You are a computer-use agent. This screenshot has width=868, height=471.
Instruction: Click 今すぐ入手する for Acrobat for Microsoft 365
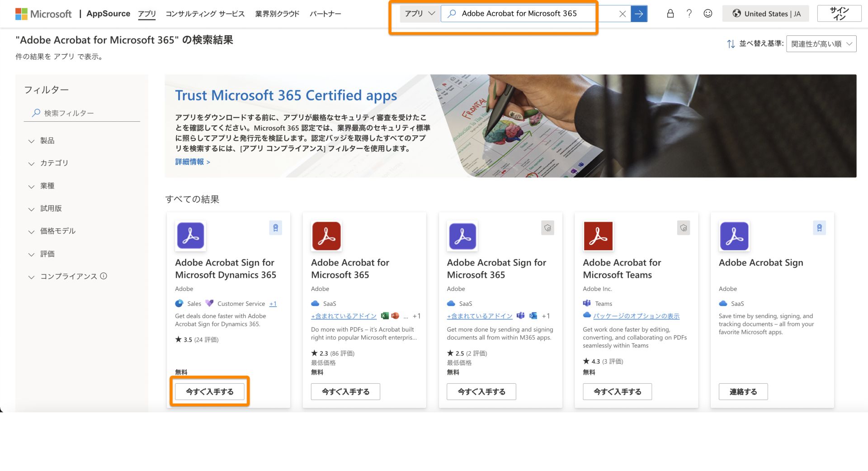345,392
